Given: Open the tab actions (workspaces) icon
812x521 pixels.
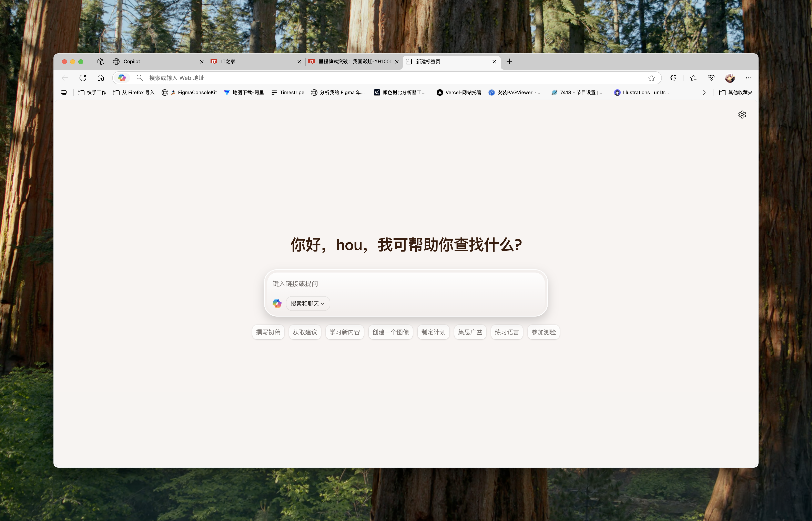Looking at the screenshot, I should point(101,62).
